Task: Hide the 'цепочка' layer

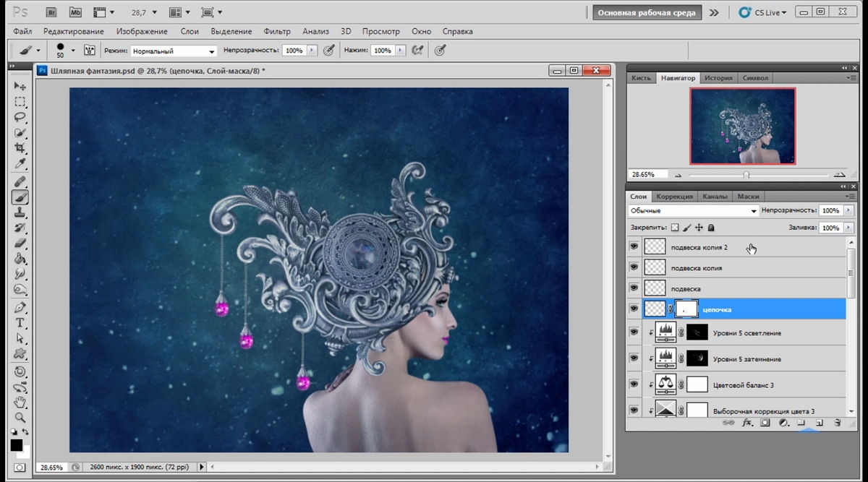Action: coord(634,309)
